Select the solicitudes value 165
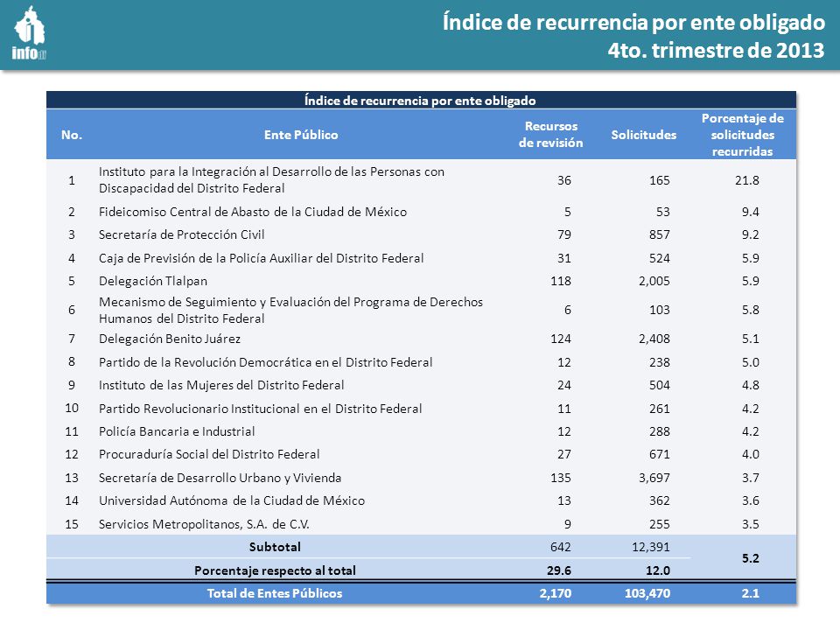Image resolution: width=840 pixels, height=630 pixels. pyautogui.click(x=660, y=180)
